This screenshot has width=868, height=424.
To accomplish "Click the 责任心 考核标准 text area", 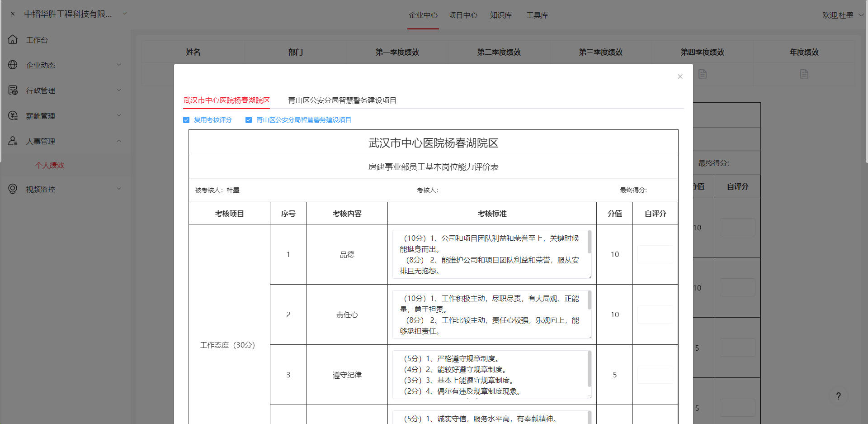I will (x=492, y=314).
